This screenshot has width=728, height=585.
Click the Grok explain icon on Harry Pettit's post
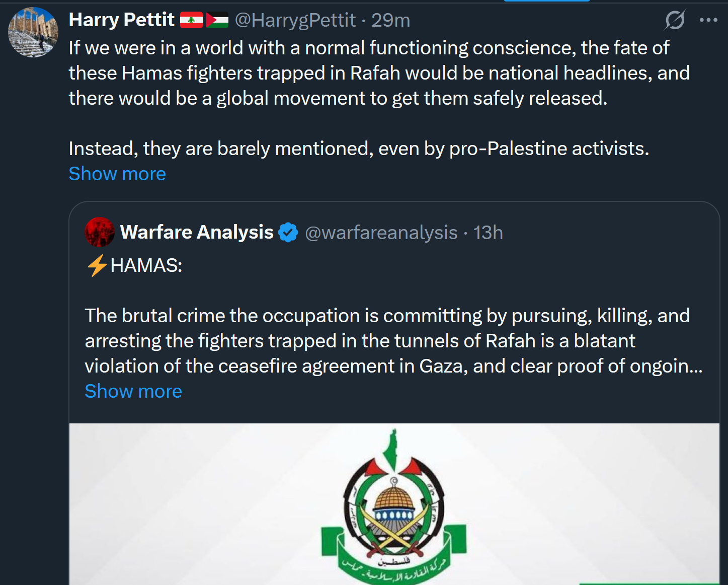point(675,20)
